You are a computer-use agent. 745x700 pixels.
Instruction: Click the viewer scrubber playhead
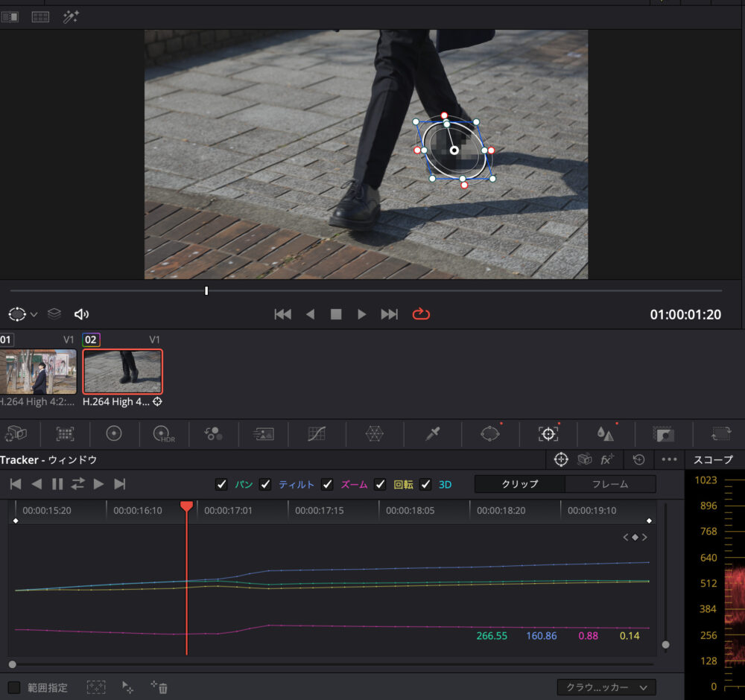206,290
